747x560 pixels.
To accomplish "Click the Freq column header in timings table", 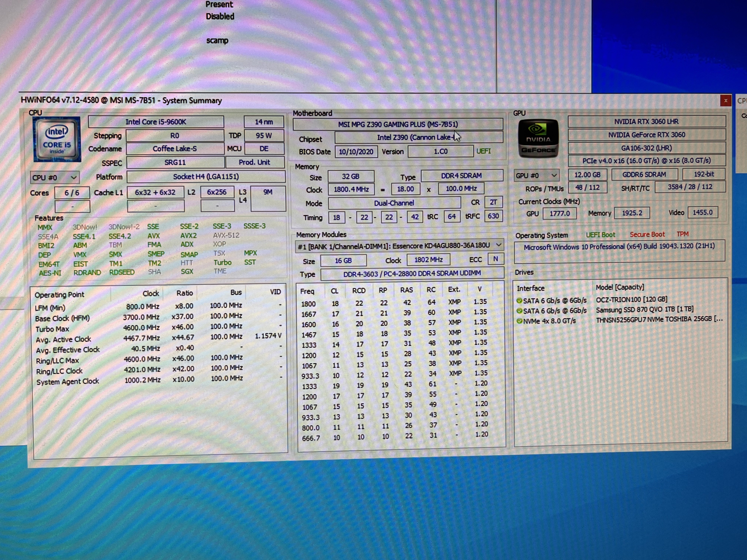I will coord(307,291).
